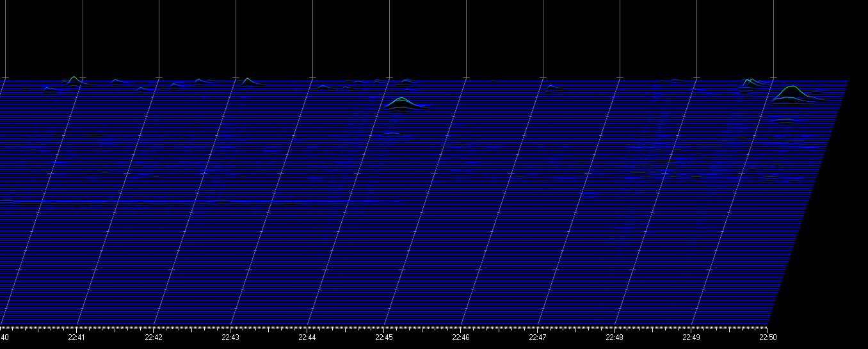The image size is (868, 349).
Task: Click the 22:50 time axis label
Action: tap(768, 337)
